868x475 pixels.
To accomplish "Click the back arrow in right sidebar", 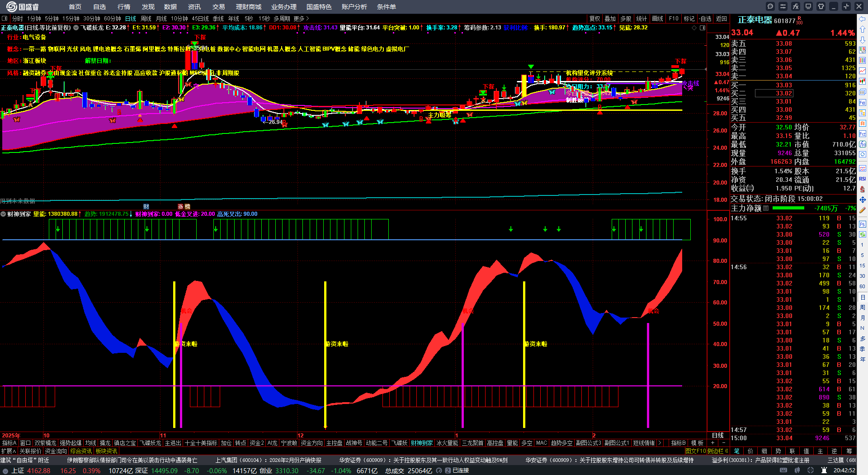I will coord(863,19).
